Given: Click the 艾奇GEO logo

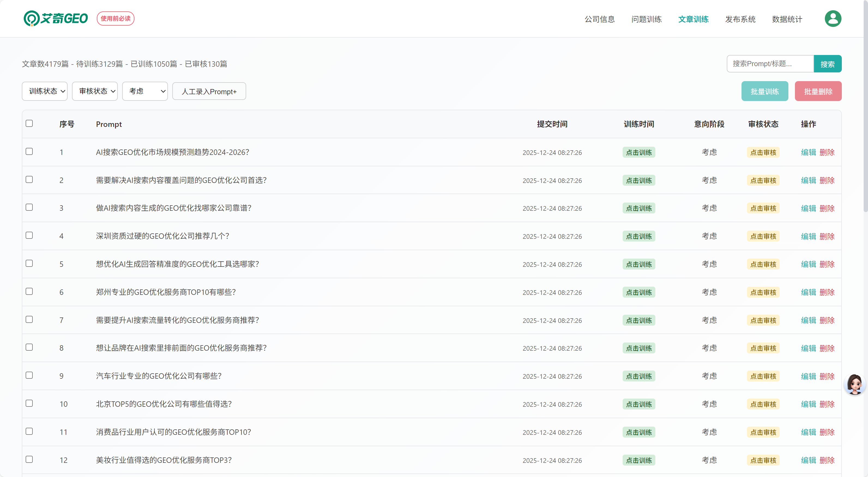Looking at the screenshot, I should pyautogui.click(x=56, y=18).
